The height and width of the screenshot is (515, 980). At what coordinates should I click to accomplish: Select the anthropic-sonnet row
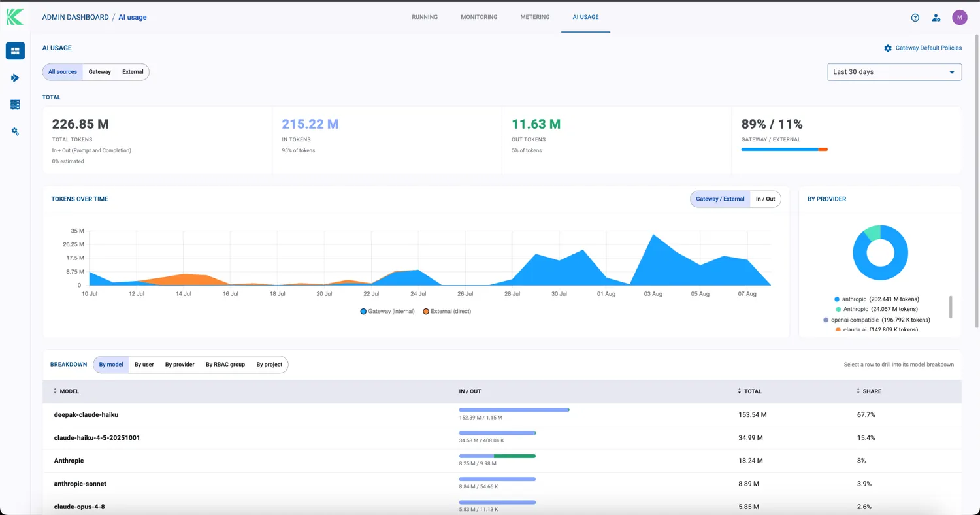click(502, 484)
